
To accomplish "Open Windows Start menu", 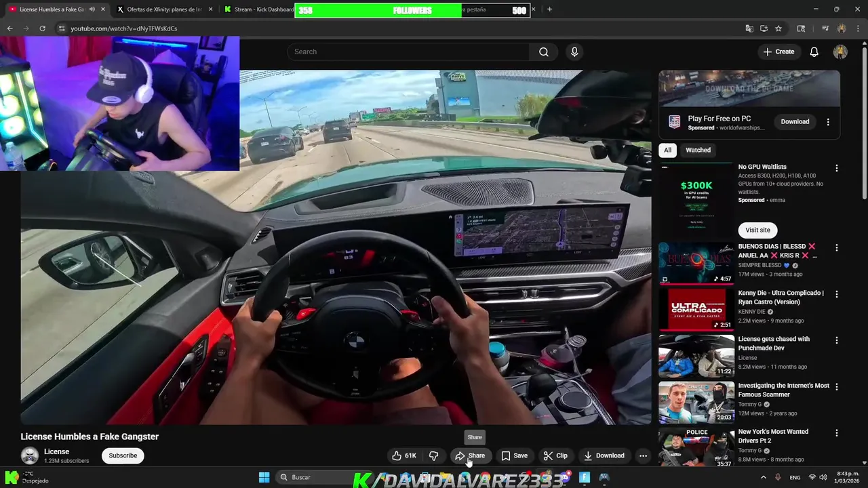I will tap(264, 477).
